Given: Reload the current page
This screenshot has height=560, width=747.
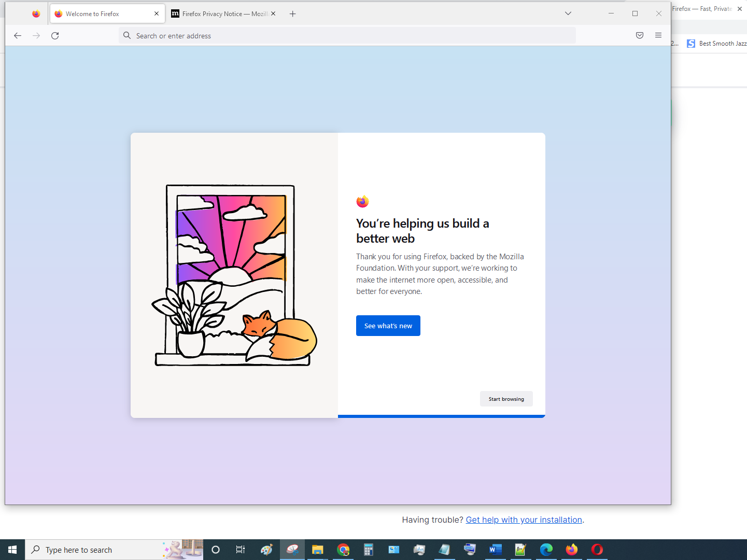Looking at the screenshot, I should [x=55, y=36].
